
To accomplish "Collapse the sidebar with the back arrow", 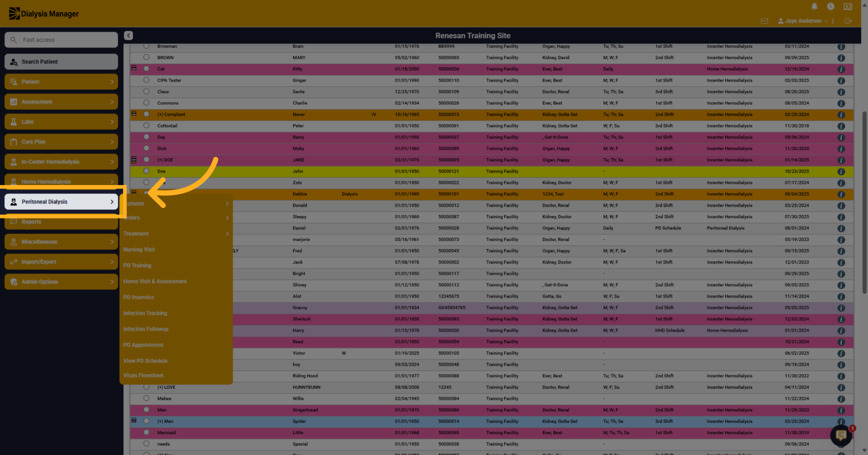I will pyautogui.click(x=128, y=35).
